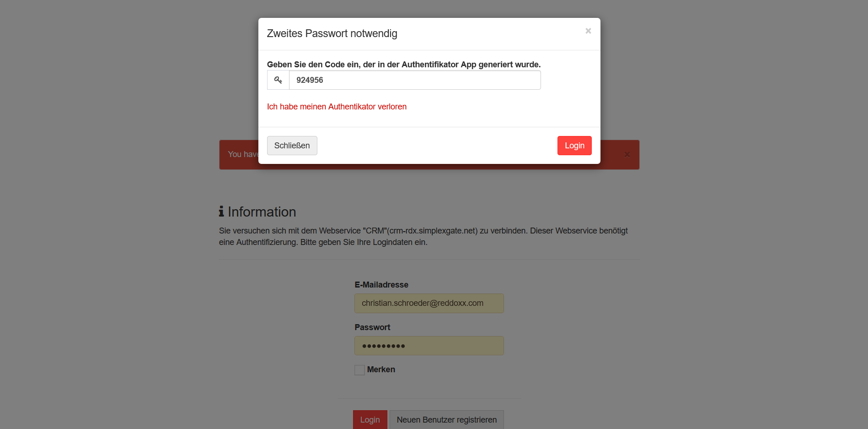Click the 'Zweites Passwort notwendig' dialog title
This screenshot has height=429, width=868.
click(x=332, y=33)
